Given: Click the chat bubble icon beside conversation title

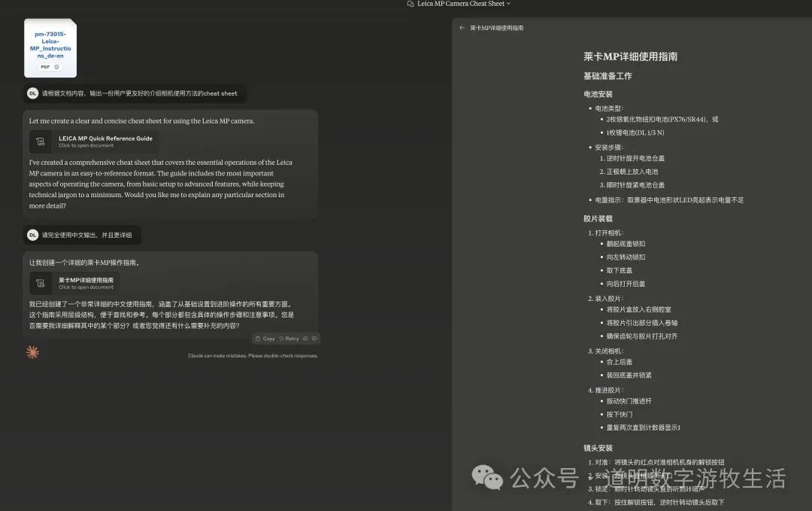Looking at the screenshot, I should (410, 4).
